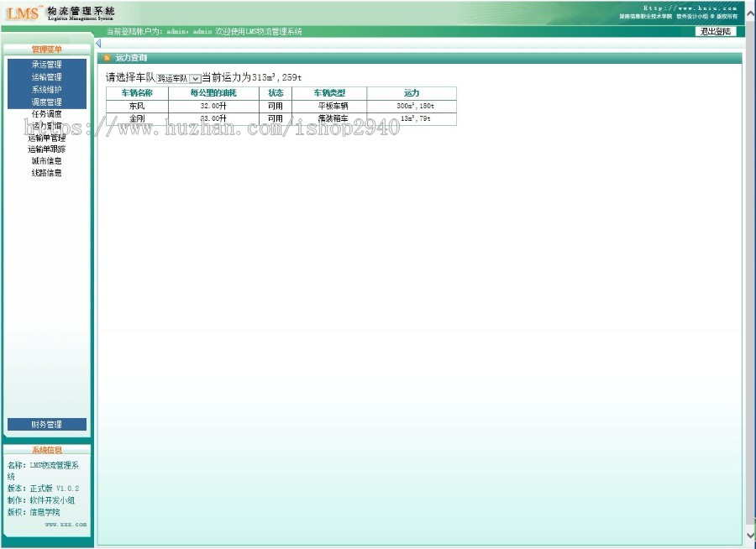Open the 承运管理 menu

pyautogui.click(x=47, y=65)
